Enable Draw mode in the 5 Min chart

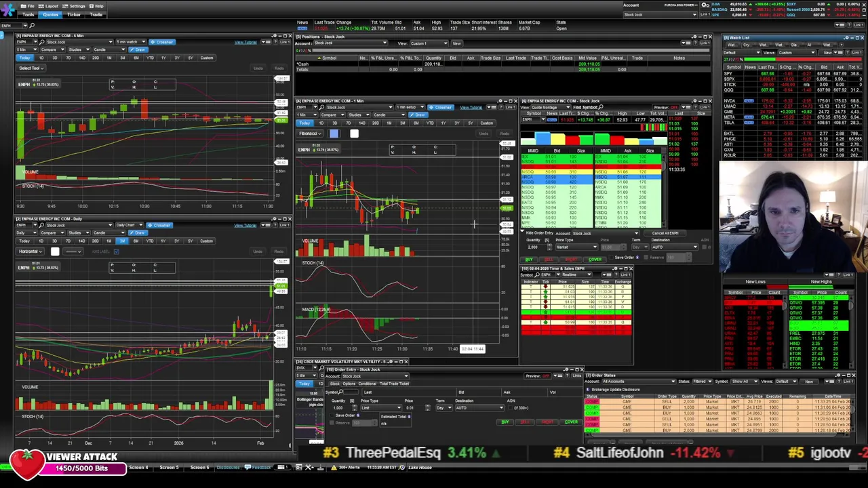pos(138,49)
